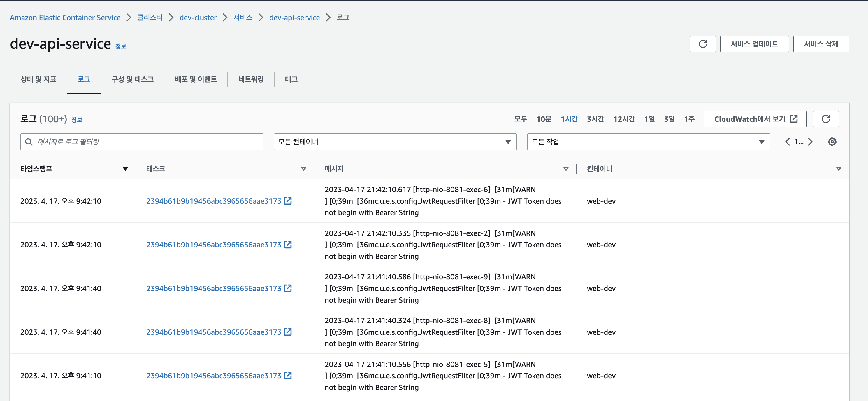Click the 서비스 업데이트 button
The height and width of the screenshot is (401, 868).
tap(754, 44)
